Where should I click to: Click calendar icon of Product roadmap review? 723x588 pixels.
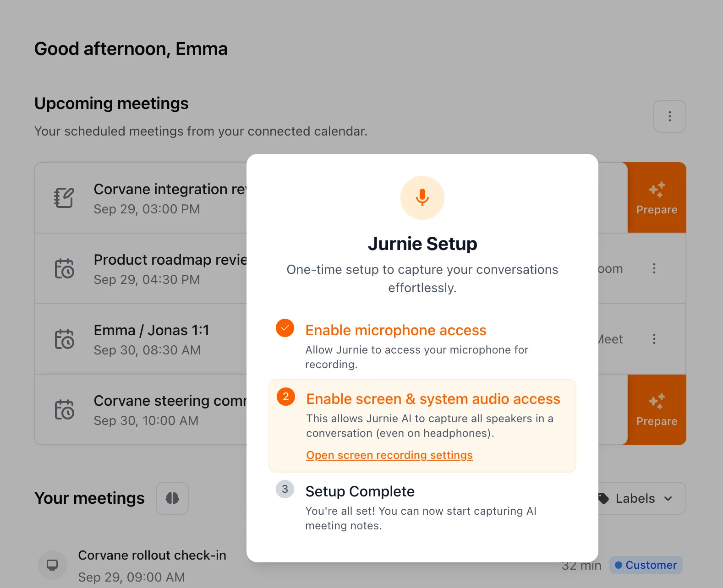click(x=64, y=268)
